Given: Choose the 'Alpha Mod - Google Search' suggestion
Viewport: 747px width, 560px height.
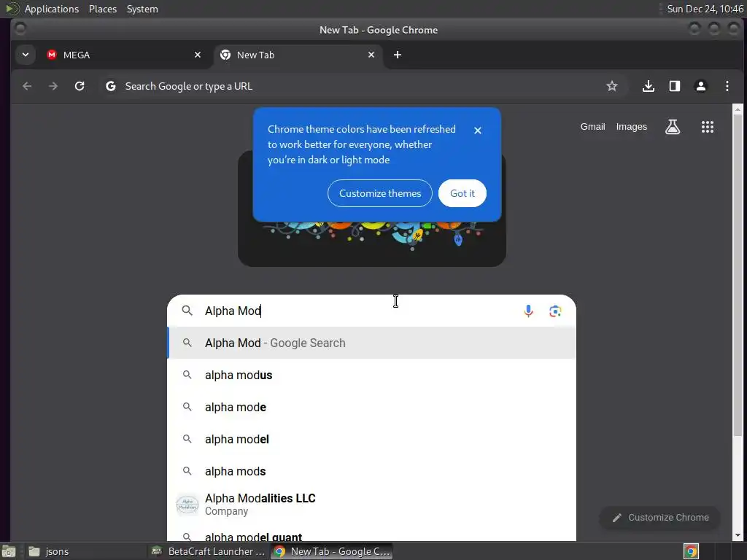Looking at the screenshot, I should [x=371, y=343].
